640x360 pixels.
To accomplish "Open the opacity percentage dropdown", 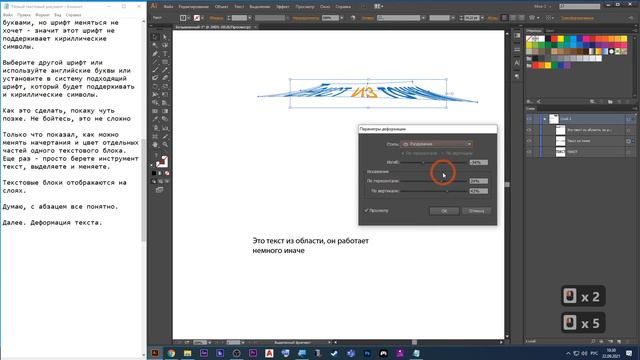I will pyautogui.click(x=341, y=18).
